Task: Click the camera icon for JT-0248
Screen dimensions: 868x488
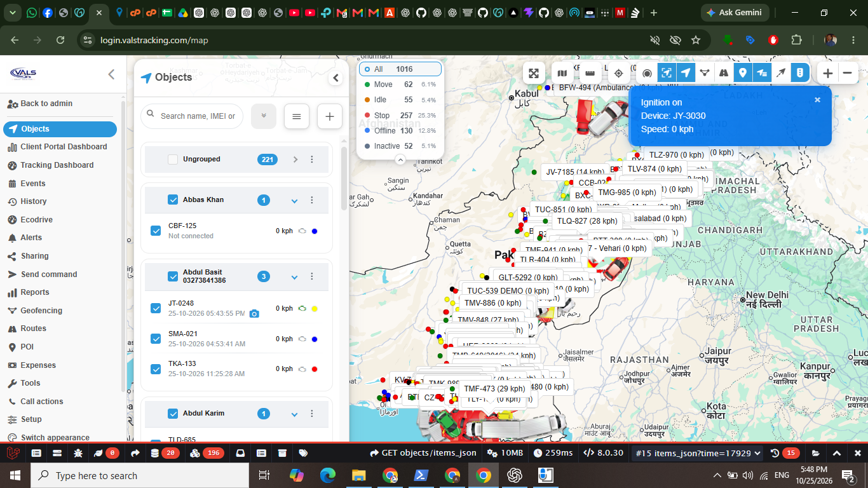Action: coord(254,314)
